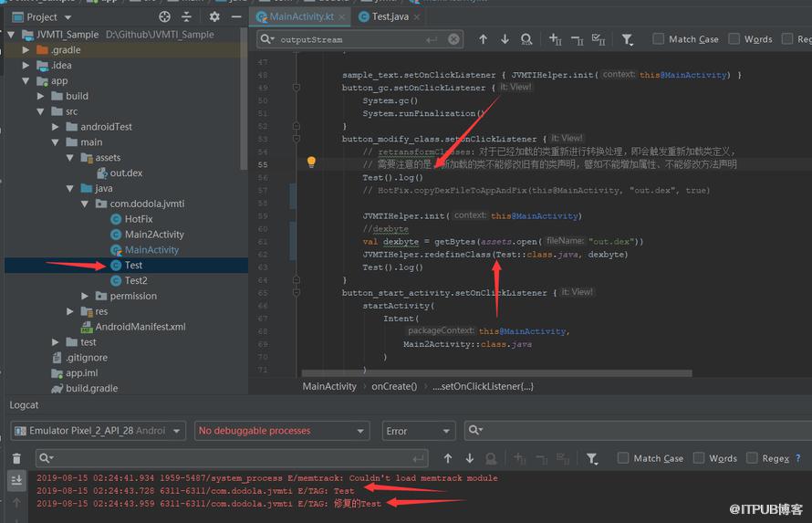
Task: Expand the .gradle folder
Action: pyautogui.click(x=26, y=49)
